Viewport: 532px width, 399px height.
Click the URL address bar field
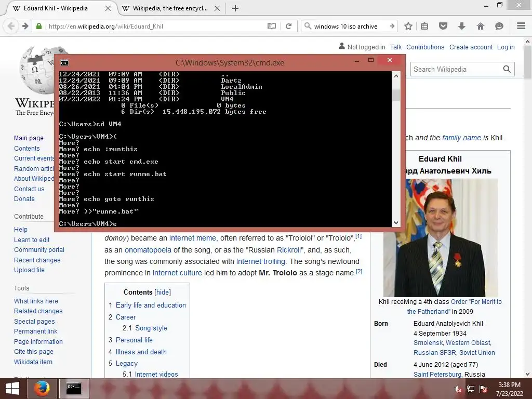tap(156, 26)
